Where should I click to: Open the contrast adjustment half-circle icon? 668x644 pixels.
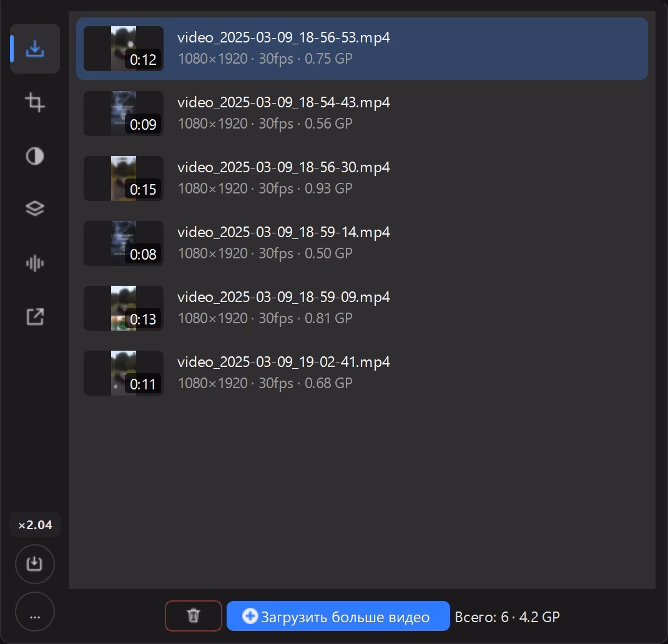click(x=35, y=156)
